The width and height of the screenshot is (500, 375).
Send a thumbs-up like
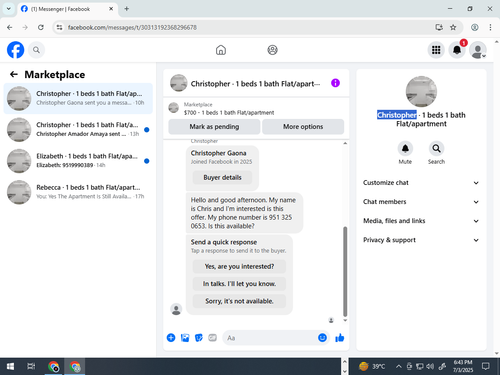[x=340, y=338]
